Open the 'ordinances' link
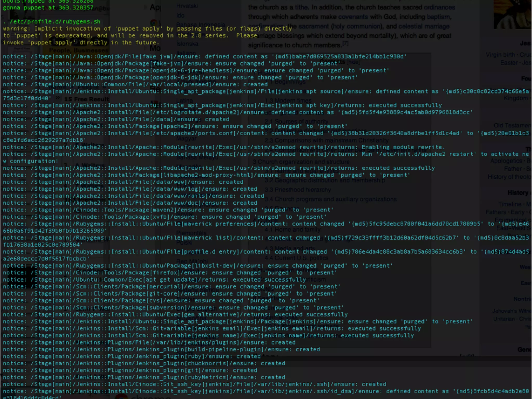Viewport: 532px width, 399px height. 439,7
